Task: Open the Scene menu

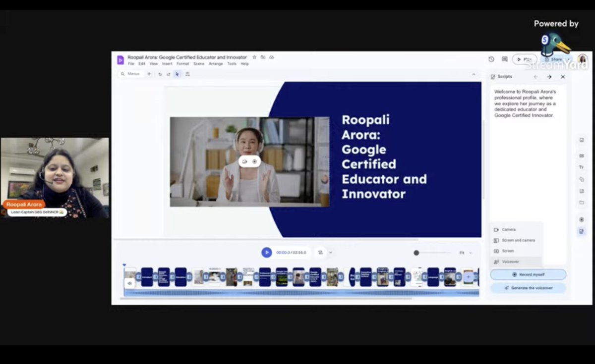Action: tap(199, 64)
